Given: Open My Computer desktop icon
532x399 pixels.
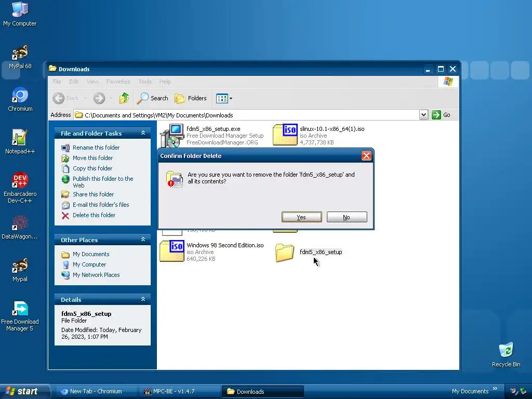Looking at the screenshot, I should point(20,14).
